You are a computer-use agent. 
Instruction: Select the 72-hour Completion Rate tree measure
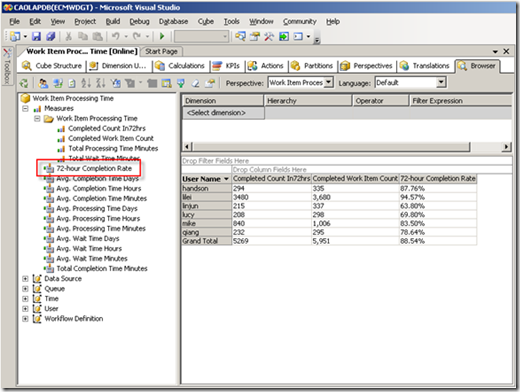tap(94, 169)
